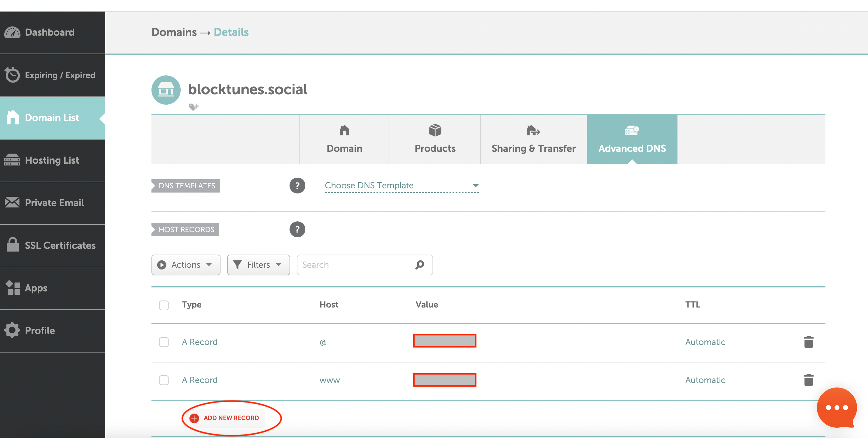The image size is (868, 438).
Task: Click the Host Records help question mark
Action: [297, 229]
